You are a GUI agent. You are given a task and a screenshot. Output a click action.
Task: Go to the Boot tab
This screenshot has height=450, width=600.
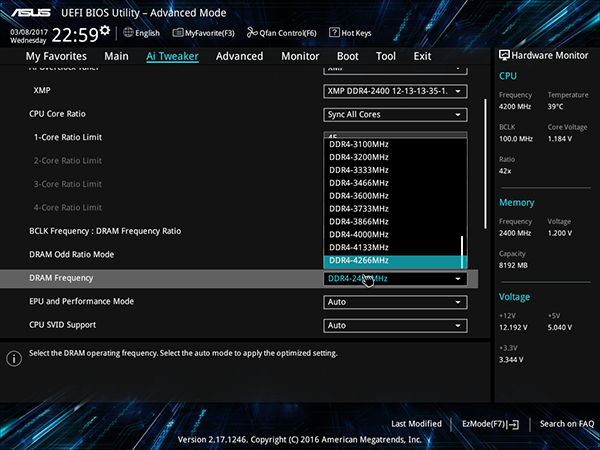[x=347, y=56]
